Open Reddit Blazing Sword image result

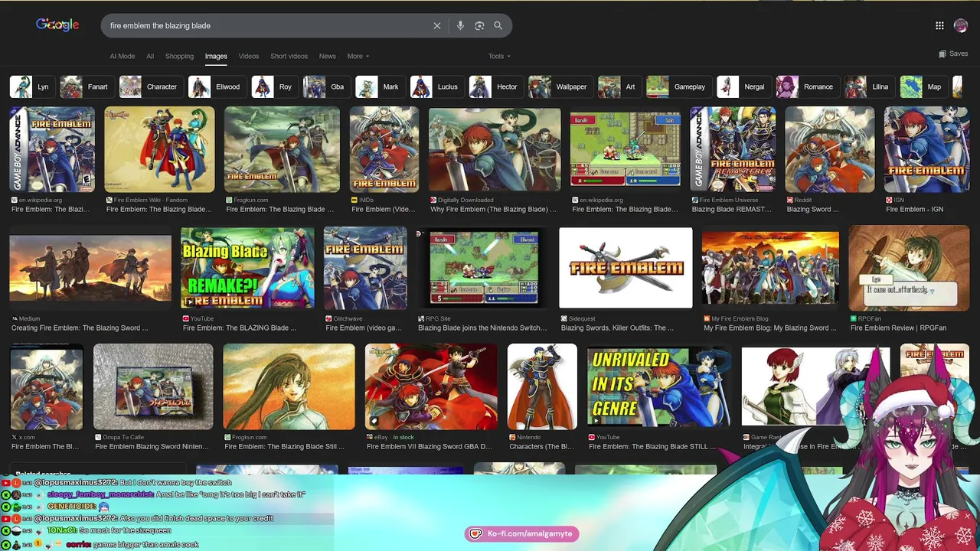[x=829, y=149]
